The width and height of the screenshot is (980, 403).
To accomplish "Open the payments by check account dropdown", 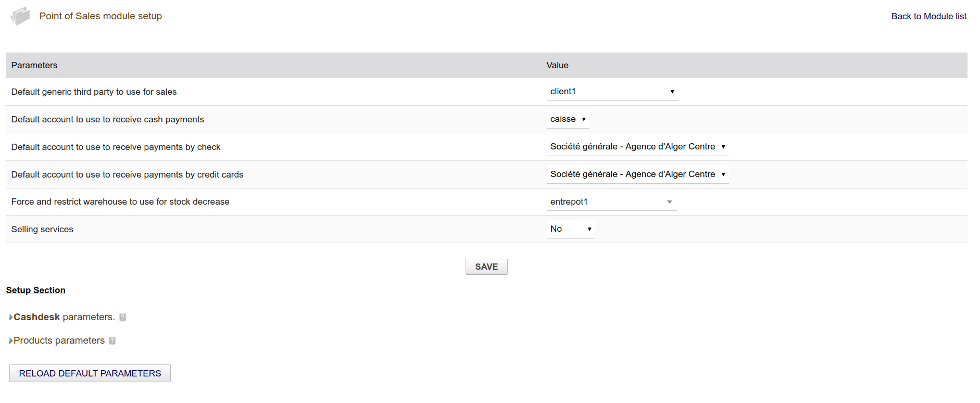I will point(637,147).
